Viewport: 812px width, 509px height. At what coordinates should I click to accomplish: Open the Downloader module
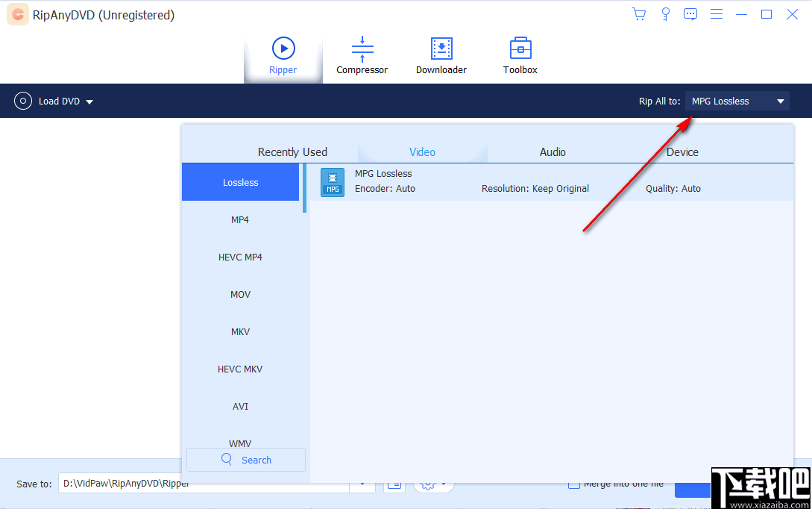click(x=441, y=57)
